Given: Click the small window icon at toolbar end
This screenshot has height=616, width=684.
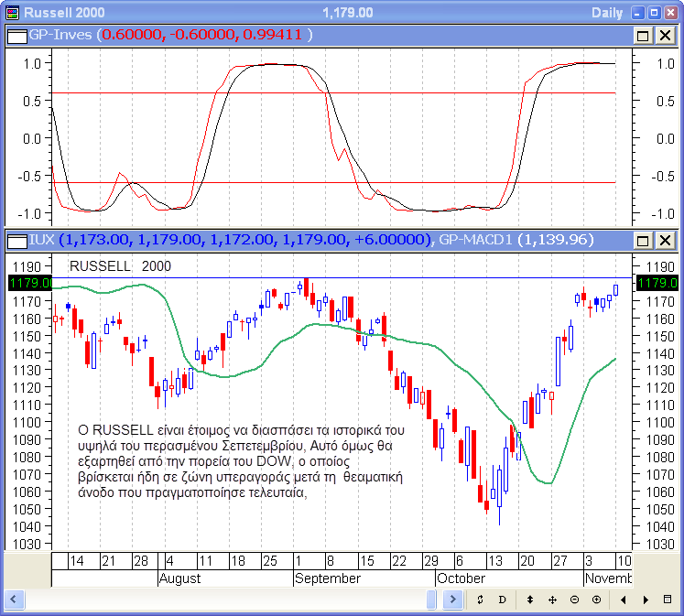Looking at the screenshot, I should tap(668, 600).
